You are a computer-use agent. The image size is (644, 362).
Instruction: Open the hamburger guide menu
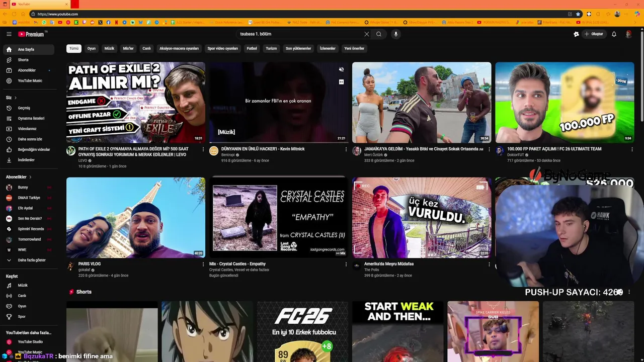(9, 34)
